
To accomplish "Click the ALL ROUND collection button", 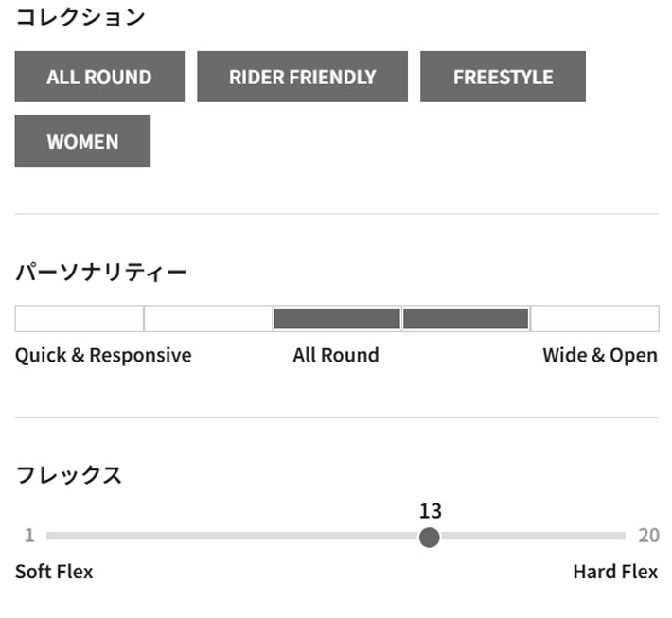I will pos(99,77).
